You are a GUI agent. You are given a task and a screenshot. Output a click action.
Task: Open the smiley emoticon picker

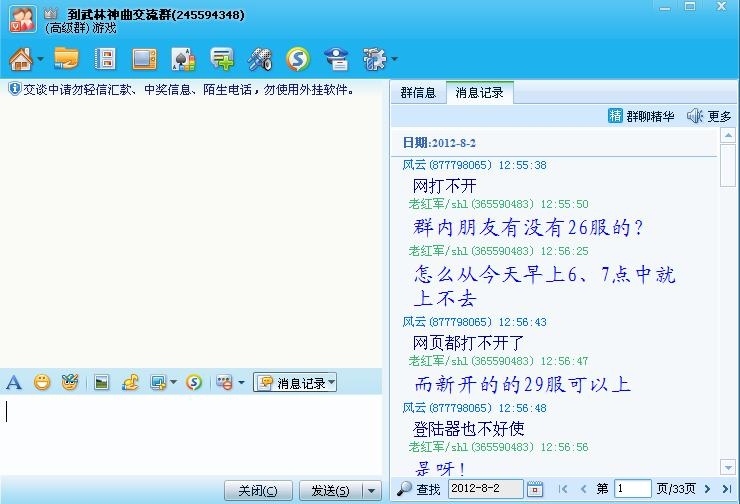42,382
